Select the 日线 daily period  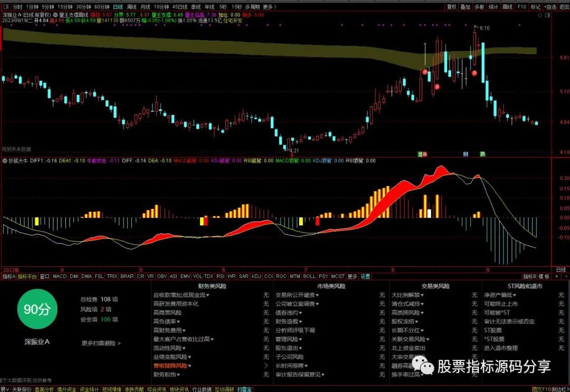(x=118, y=6)
